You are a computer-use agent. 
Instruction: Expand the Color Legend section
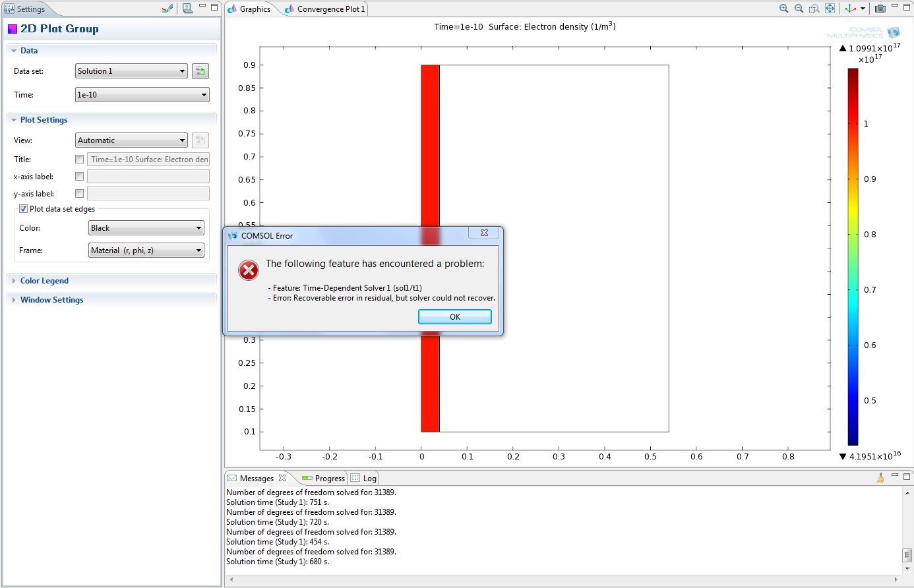click(44, 281)
